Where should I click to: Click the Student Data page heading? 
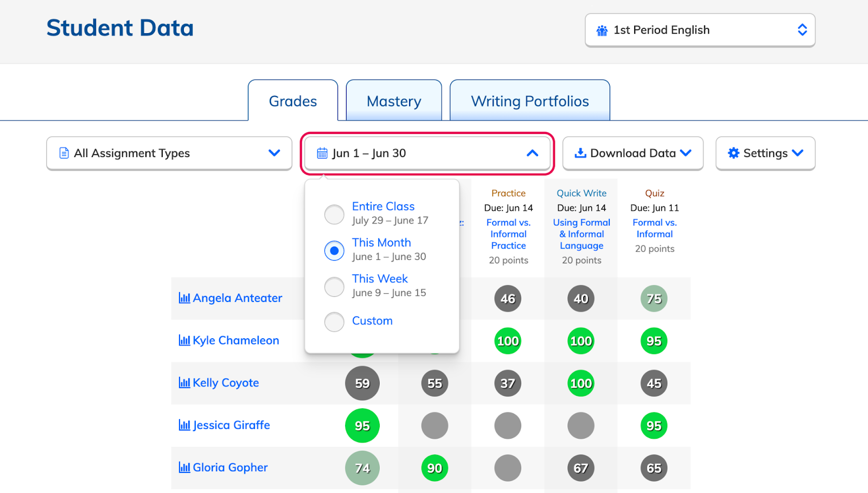click(120, 28)
